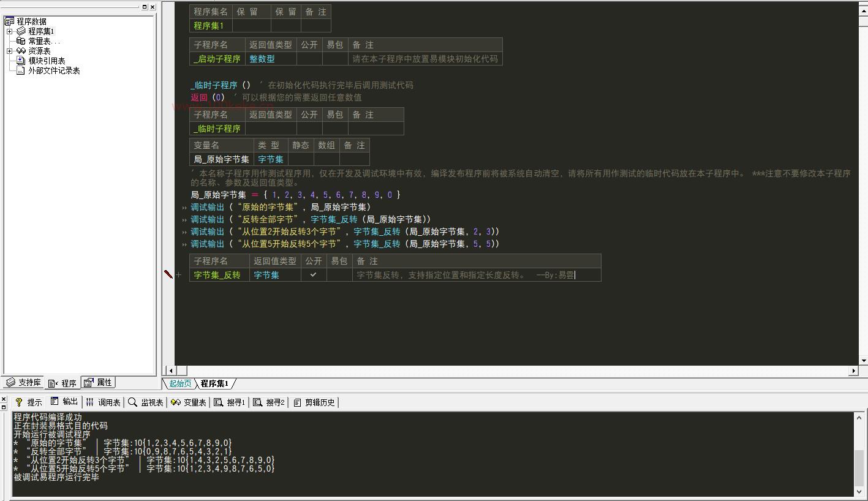This screenshot has width=868, height=501.
Task: Click the output panel scrollbar thumb
Action: point(859,467)
